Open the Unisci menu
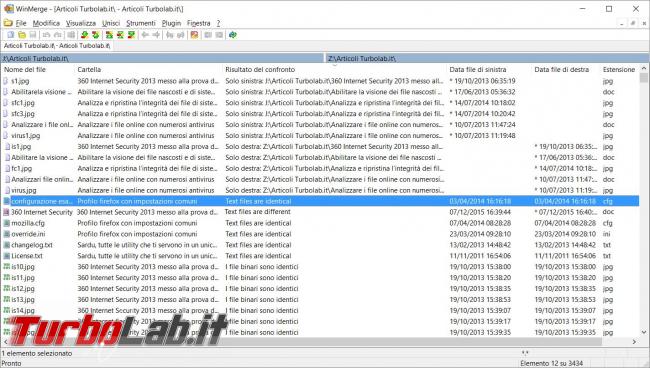 pos(111,23)
